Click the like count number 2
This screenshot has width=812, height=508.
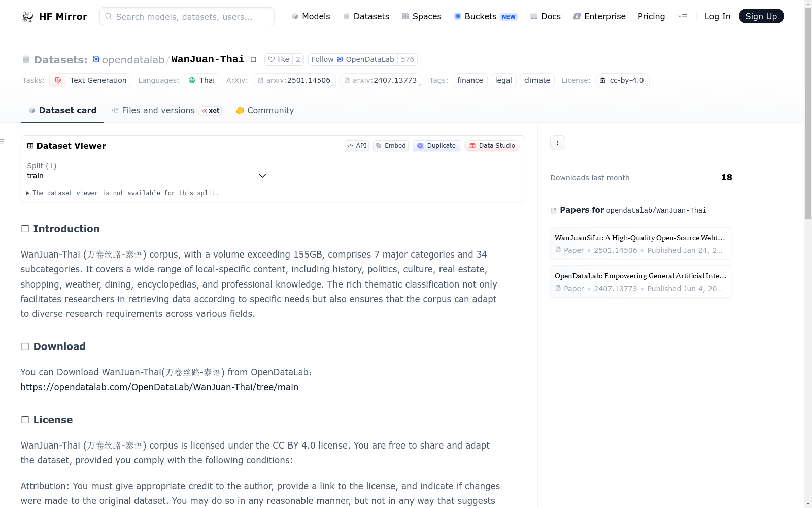(298, 59)
